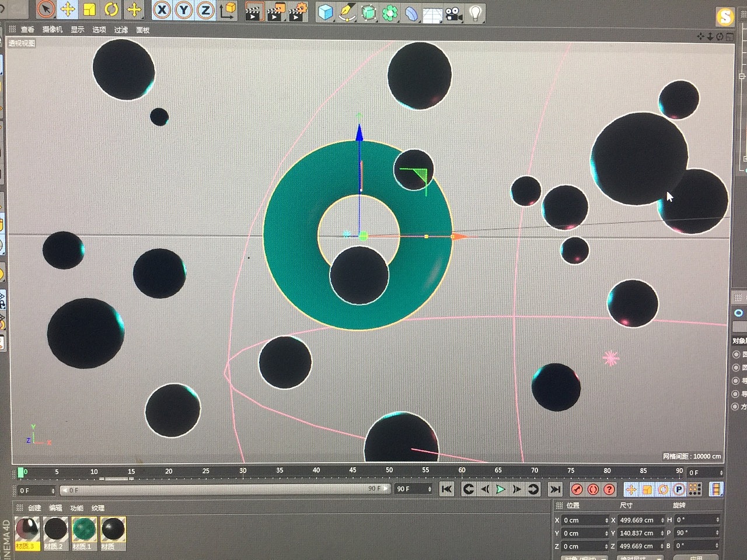Select the Live Selection arrow tool
The width and height of the screenshot is (747, 560).
click(46, 9)
